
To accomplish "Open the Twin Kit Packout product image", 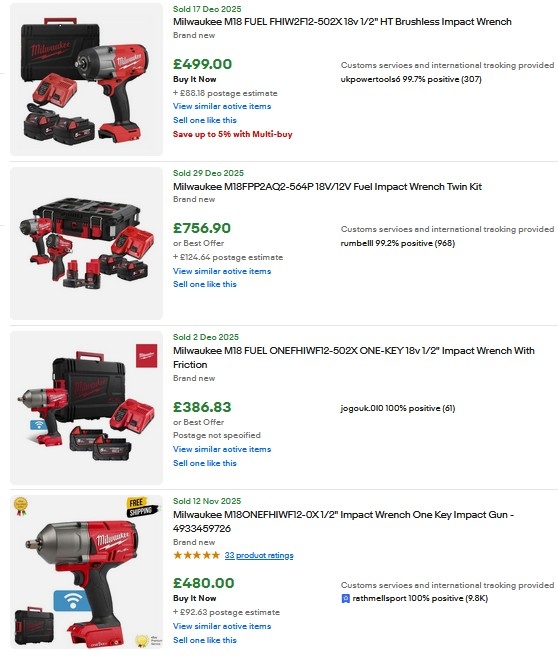I will (86, 243).
